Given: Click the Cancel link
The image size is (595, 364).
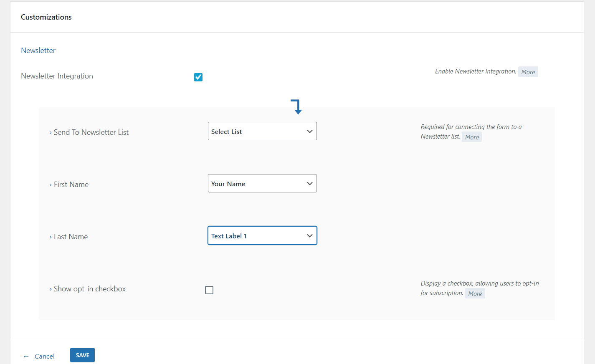Looking at the screenshot, I should tap(44, 356).
